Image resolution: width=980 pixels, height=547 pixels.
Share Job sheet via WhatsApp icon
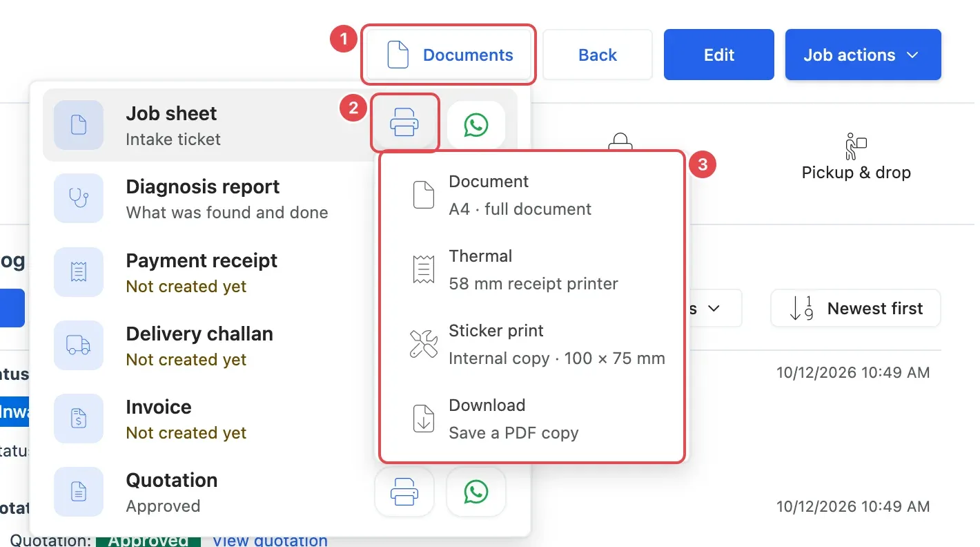[x=476, y=125]
